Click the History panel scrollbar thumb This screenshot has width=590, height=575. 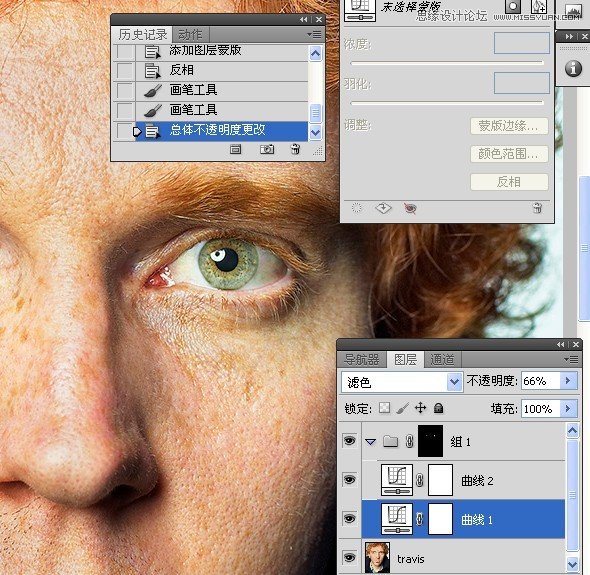pyautogui.click(x=315, y=113)
